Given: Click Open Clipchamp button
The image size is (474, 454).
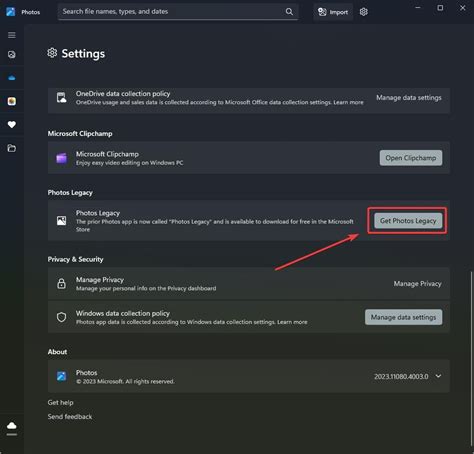Looking at the screenshot, I should click(x=411, y=158).
